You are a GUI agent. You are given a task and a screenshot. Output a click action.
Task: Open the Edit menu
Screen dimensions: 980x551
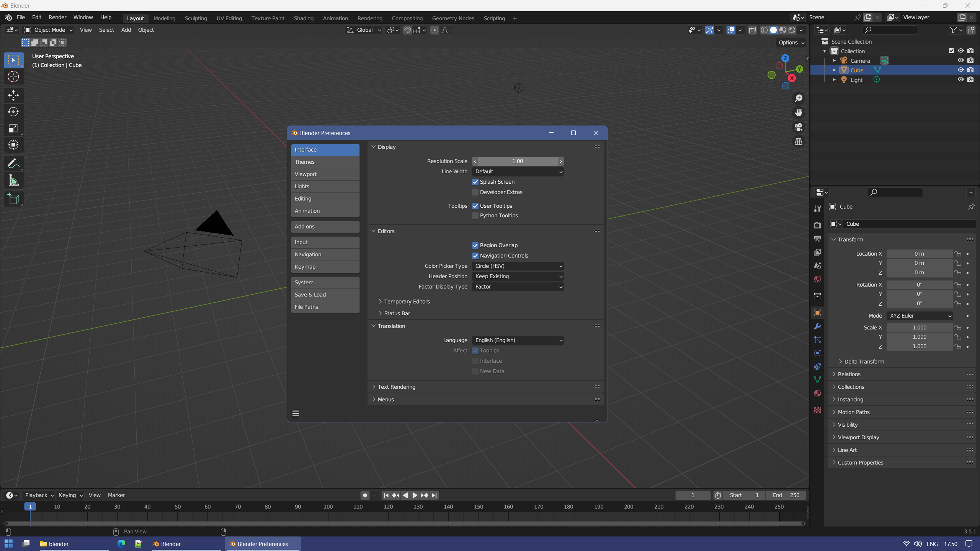click(36, 17)
